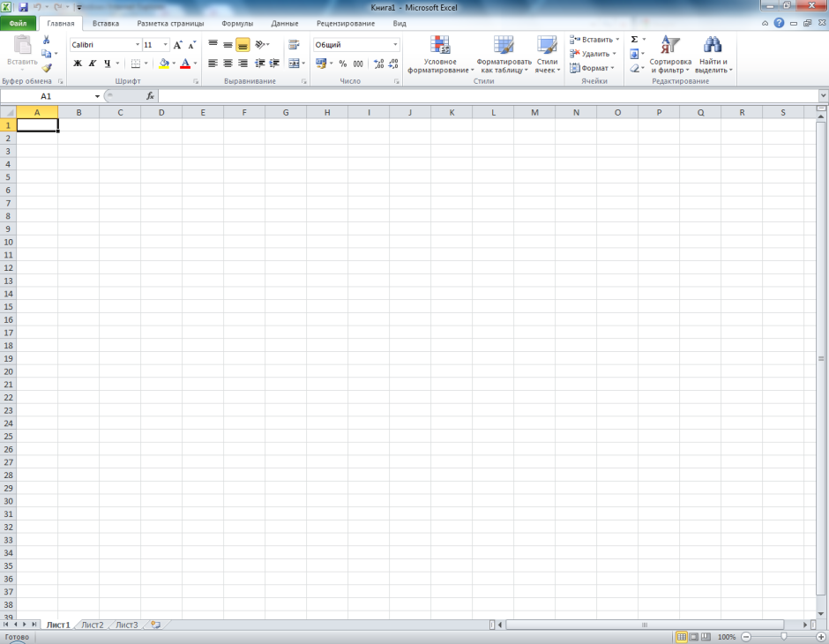Click the Cut scissors icon
Viewport: 829px width, 644px height.
[x=47, y=40]
